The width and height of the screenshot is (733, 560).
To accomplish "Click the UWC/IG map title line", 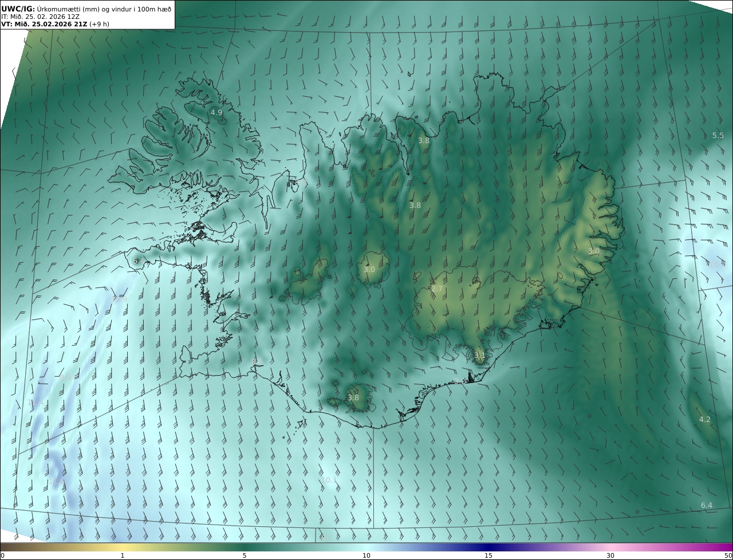I will tap(86, 9).
